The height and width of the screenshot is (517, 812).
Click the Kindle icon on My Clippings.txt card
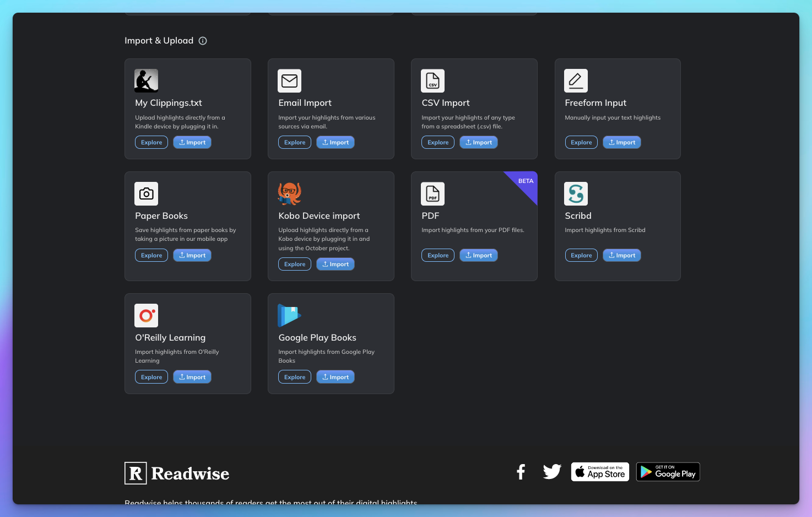pos(146,80)
